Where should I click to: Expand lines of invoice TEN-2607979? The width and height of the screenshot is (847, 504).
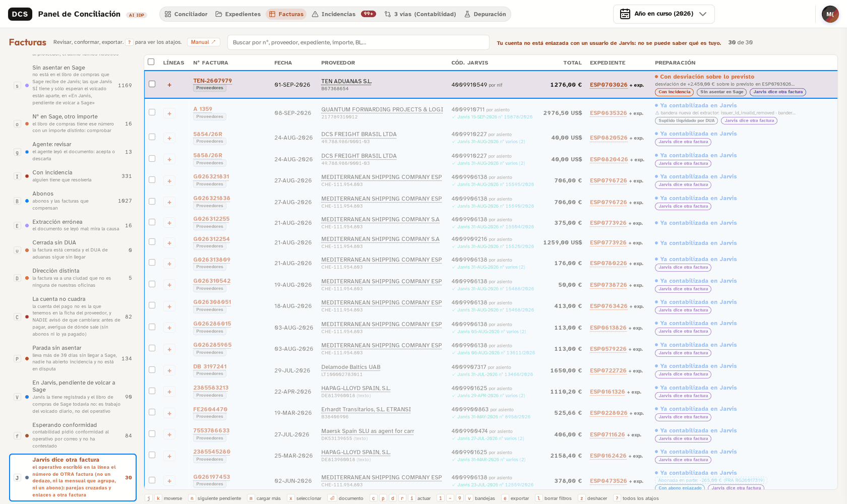pos(169,85)
